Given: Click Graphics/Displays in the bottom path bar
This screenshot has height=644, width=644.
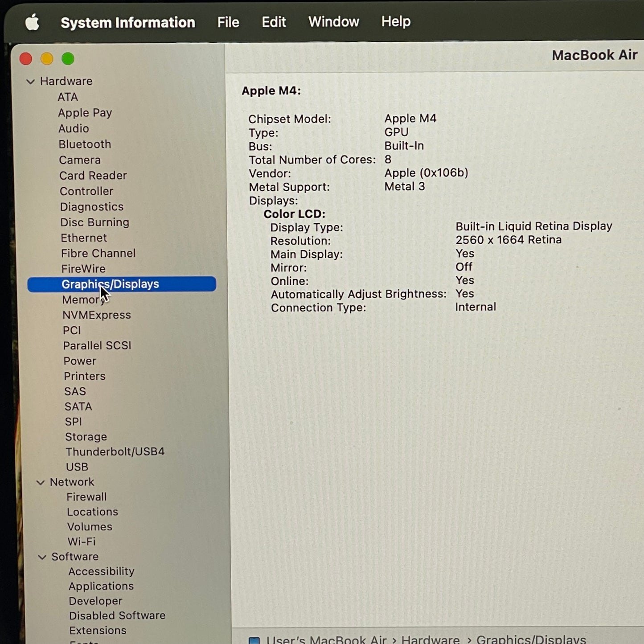Looking at the screenshot, I should (531, 640).
